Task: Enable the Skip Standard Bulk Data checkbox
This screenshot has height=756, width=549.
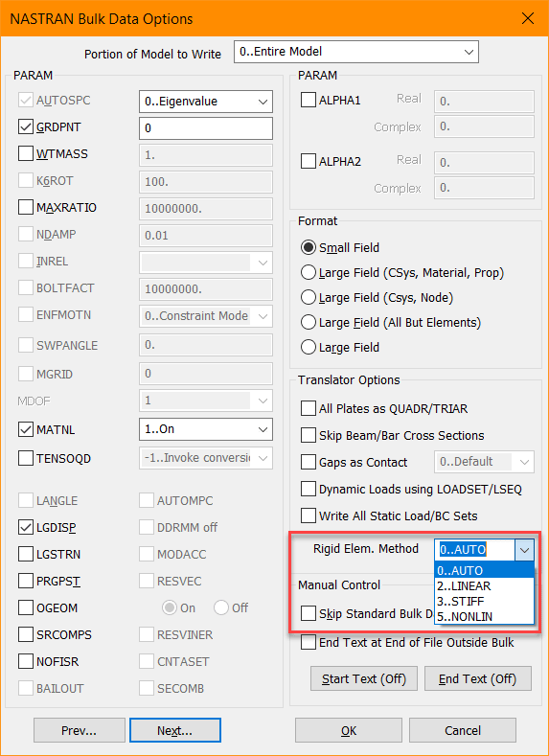Action: [x=308, y=614]
